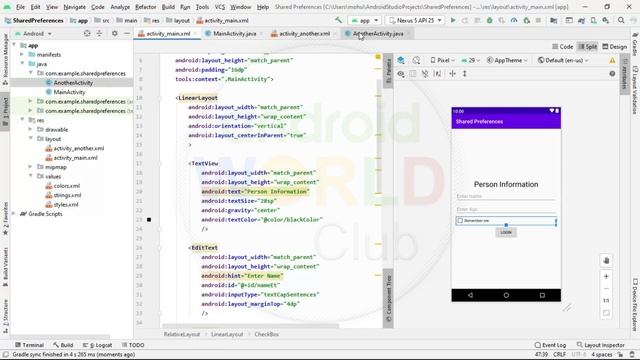The width and height of the screenshot is (640, 360).
Task: Start debugging with the bug icon
Action: [489, 20]
